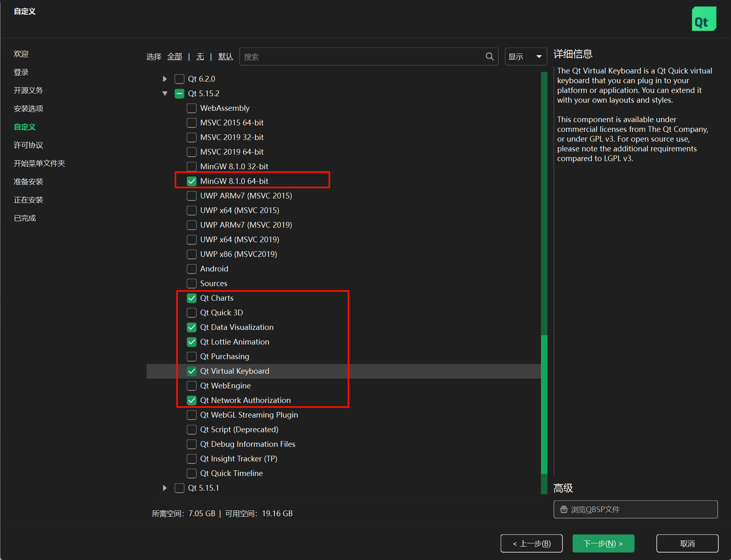The height and width of the screenshot is (560, 731).
Task: Uncheck Qt Charts component
Action: click(x=191, y=298)
